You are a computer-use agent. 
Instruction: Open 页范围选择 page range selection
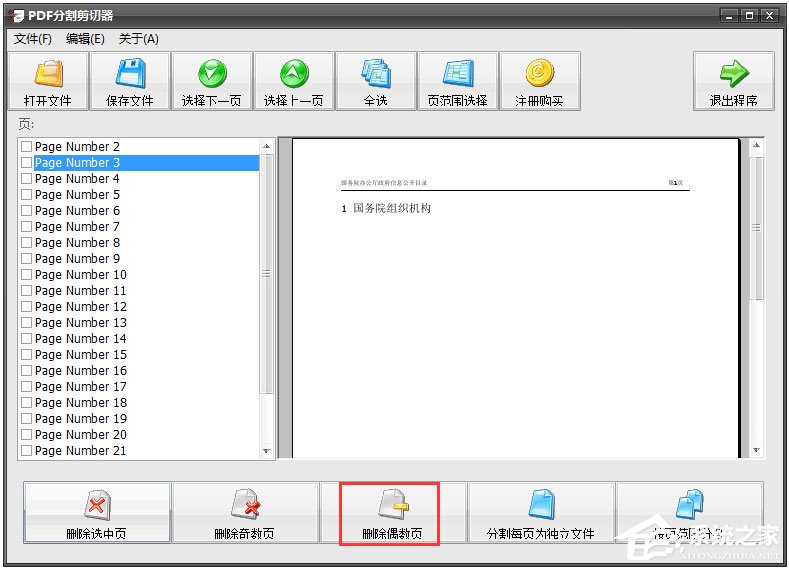click(458, 80)
